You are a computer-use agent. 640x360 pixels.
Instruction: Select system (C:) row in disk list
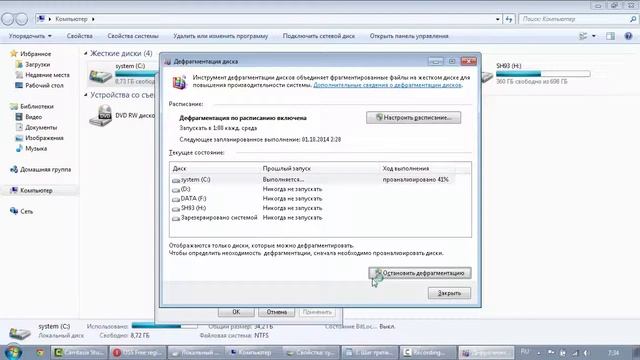[313, 179]
